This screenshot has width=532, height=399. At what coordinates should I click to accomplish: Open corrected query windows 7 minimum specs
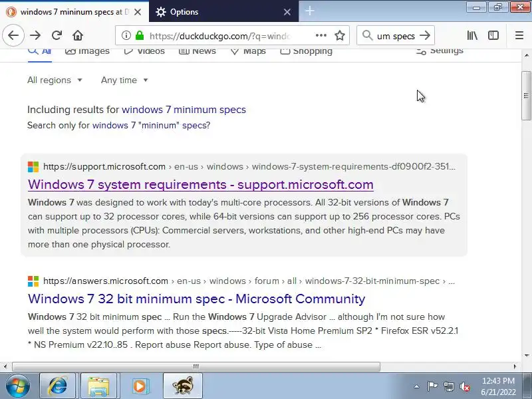[184, 110]
